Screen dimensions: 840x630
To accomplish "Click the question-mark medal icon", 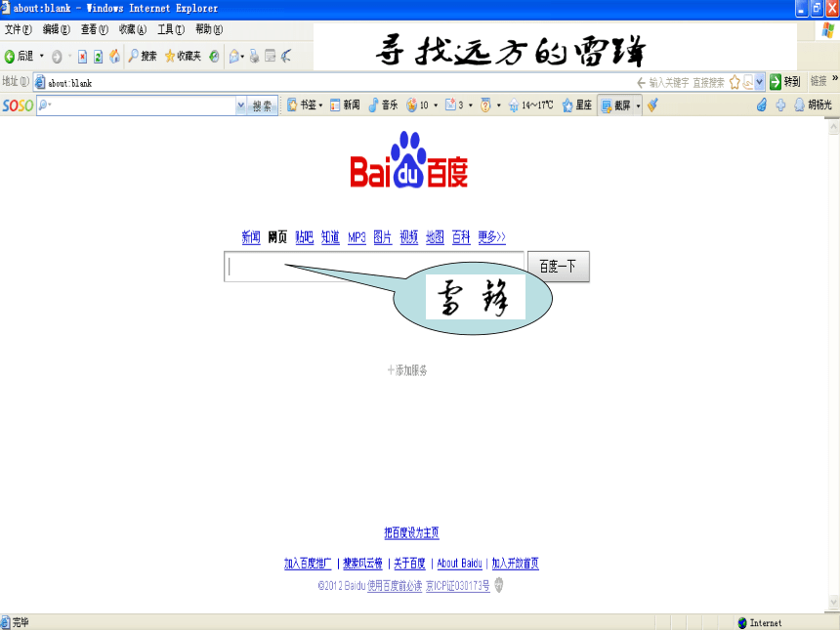I will coord(485,105).
